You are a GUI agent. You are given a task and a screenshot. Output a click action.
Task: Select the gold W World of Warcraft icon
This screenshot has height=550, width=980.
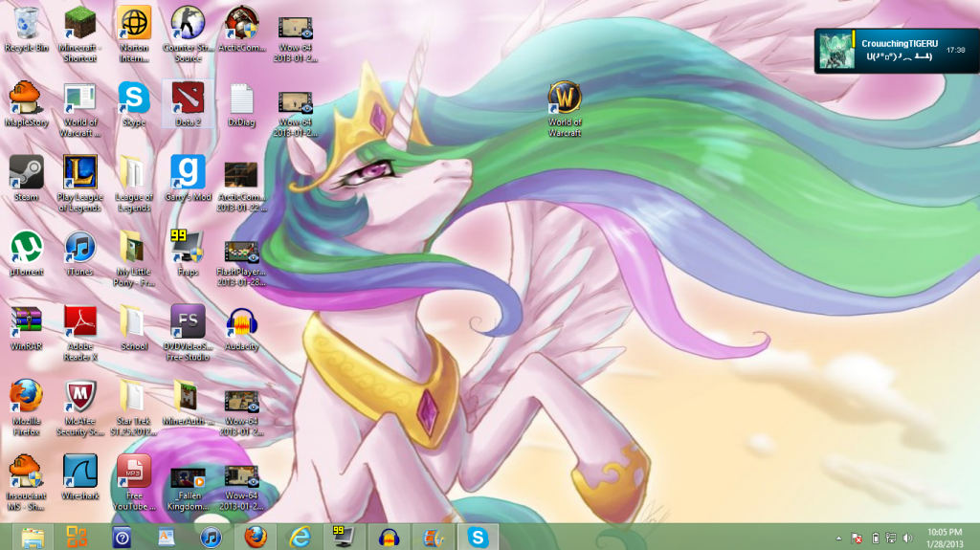[x=565, y=109]
